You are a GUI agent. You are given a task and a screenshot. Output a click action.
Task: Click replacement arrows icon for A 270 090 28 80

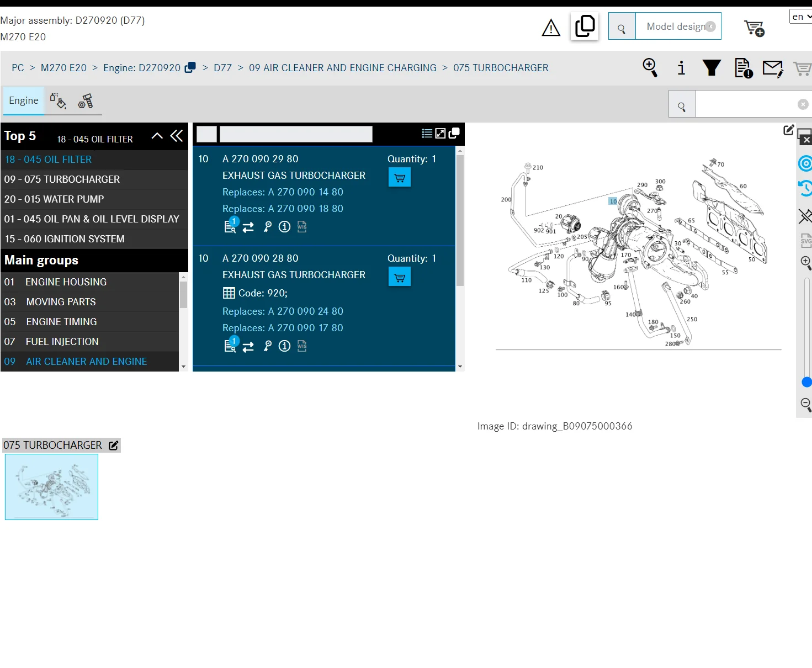pos(248,346)
